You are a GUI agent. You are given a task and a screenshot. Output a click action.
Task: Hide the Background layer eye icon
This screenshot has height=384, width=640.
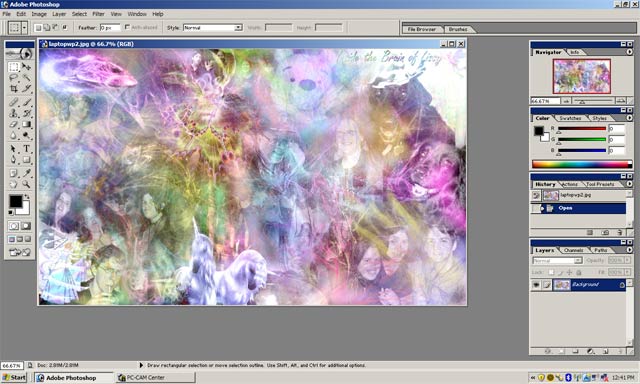536,285
